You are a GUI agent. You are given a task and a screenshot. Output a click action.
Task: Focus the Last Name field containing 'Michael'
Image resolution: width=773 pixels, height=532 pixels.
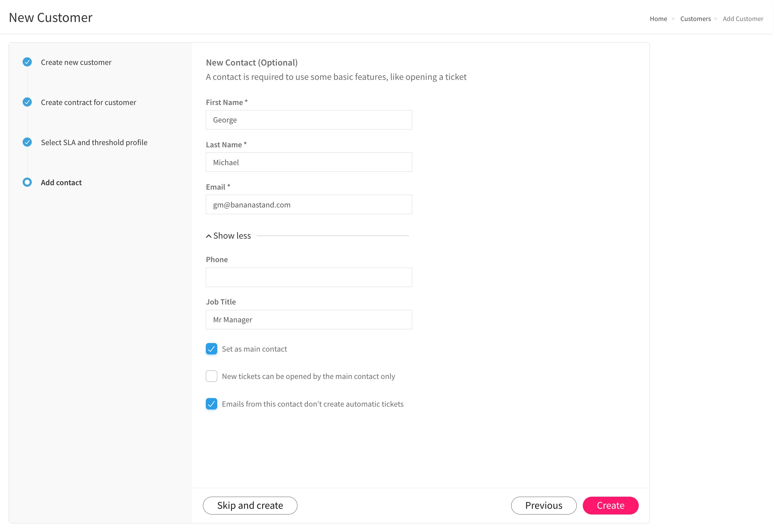pyautogui.click(x=309, y=162)
